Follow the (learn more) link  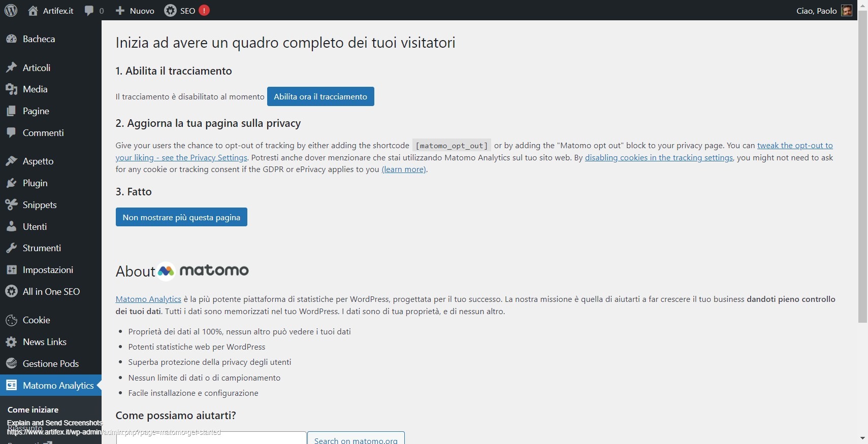click(x=404, y=169)
